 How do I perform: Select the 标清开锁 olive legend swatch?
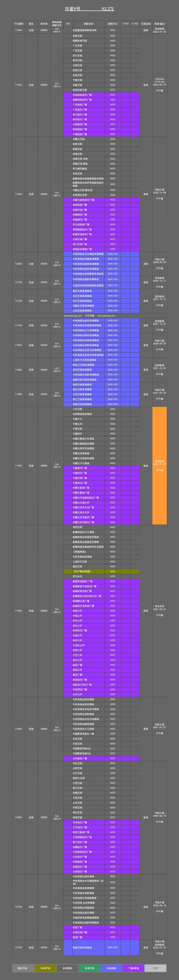[45, 968]
